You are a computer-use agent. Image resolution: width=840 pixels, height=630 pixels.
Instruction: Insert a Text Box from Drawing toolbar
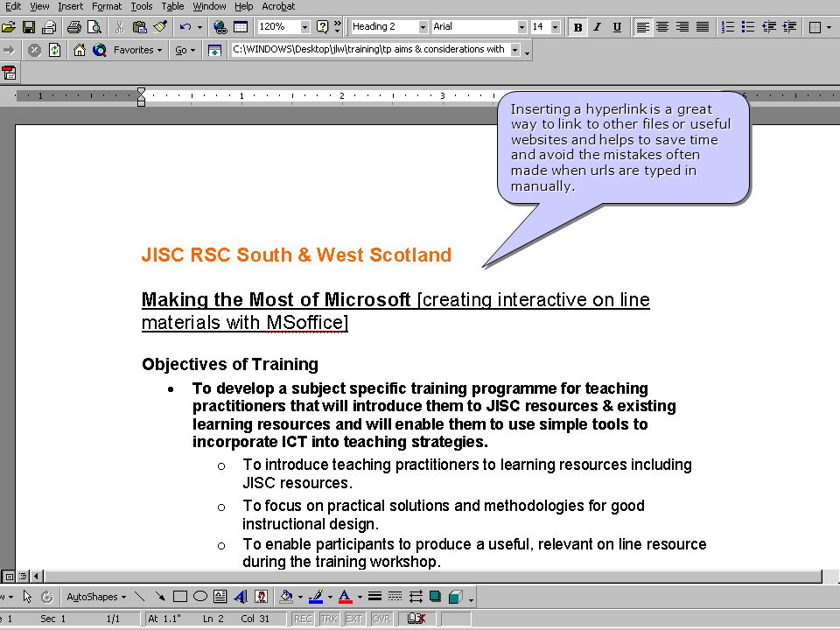click(x=220, y=596)
